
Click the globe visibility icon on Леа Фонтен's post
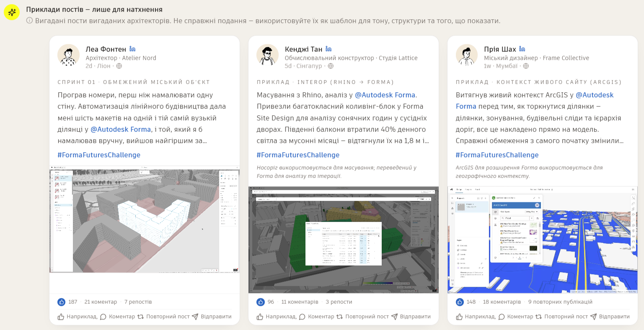(119, 66)
